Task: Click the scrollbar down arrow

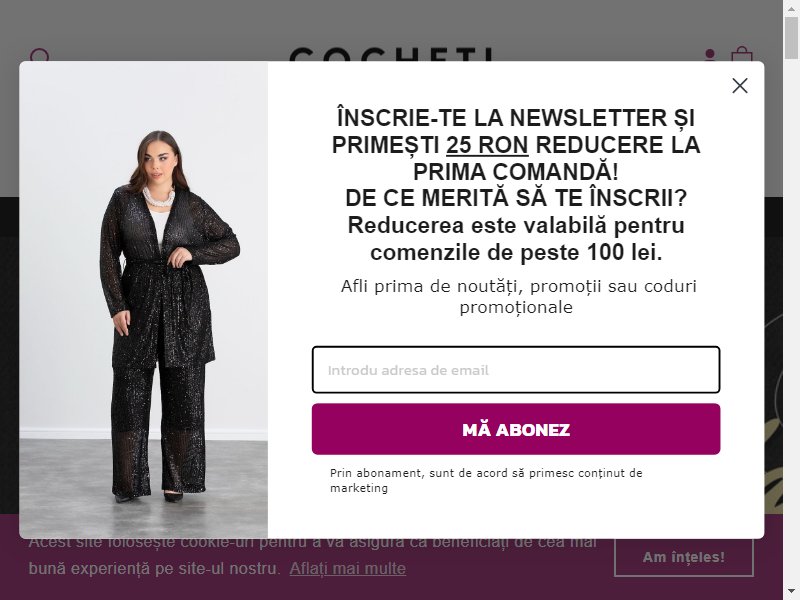Action: [x=791, y=593]
